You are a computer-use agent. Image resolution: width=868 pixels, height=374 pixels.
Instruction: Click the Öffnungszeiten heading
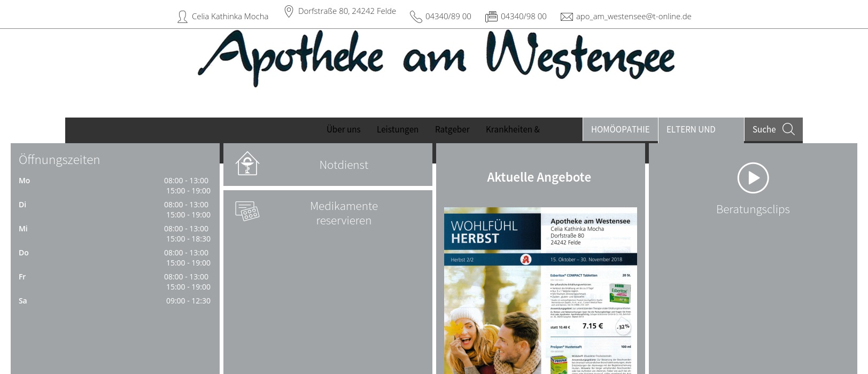(59, 160)
